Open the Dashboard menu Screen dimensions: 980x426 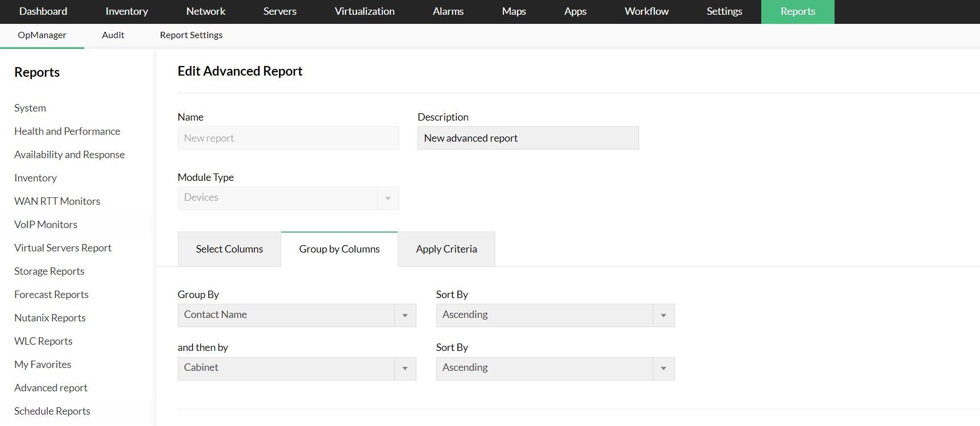43,11
